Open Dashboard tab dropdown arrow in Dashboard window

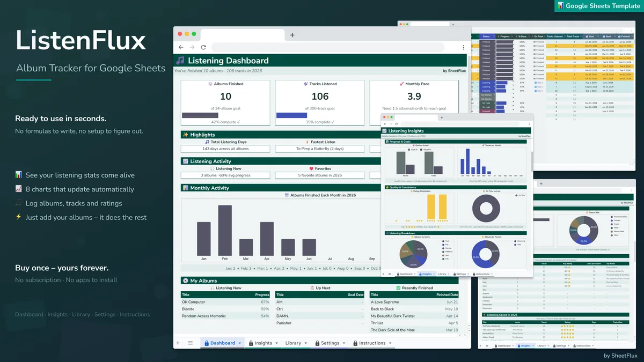[240, 343]
